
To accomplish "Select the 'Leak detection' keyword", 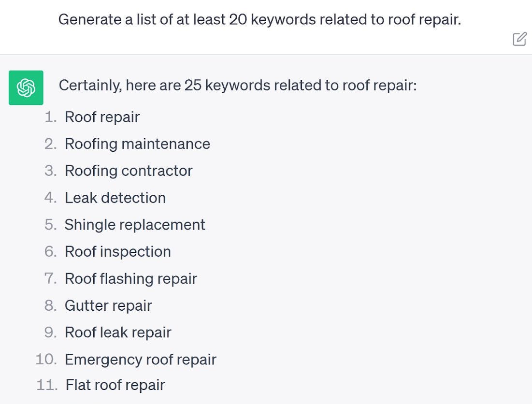I will pyautogui.click(x=115, y=198).
